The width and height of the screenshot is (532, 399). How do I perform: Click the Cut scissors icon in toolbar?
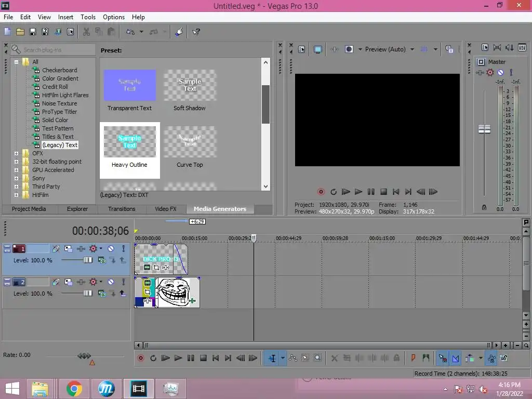click(87, 32)
